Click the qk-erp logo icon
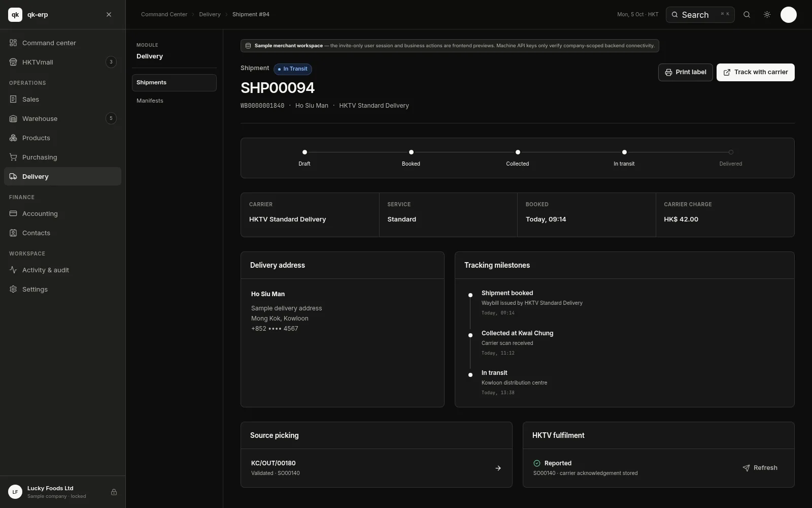Image resolution: width=812 pixels, height=508 pixels. [15, 15]
